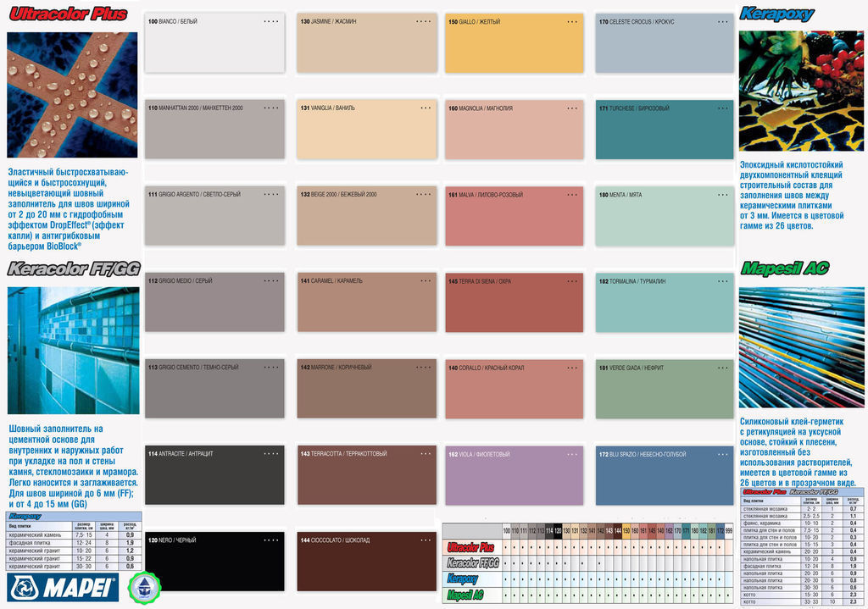
Task: Pick the 142 Marrone swatch
Action: click(x=366, y=388)
